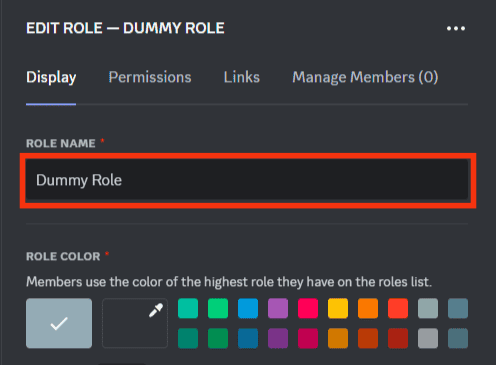Click the Dummy Role name field
This screenshot has width=496, height=365.
point(247,180)
